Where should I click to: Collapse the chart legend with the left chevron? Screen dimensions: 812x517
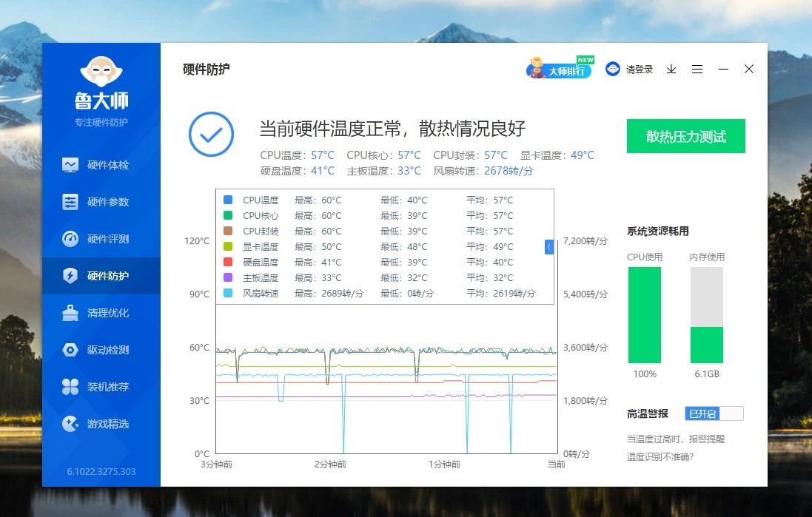click(x=549, y=246)
